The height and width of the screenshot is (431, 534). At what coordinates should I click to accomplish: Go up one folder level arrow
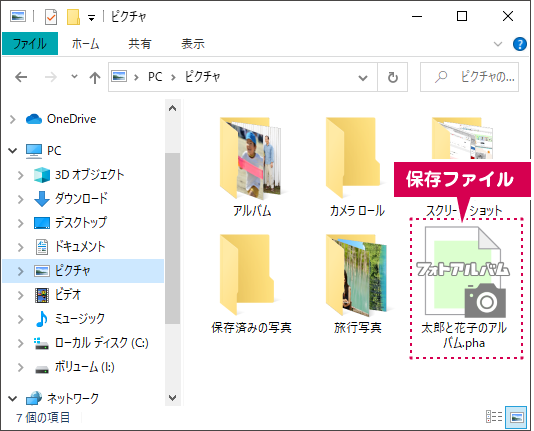click(95, 78)
